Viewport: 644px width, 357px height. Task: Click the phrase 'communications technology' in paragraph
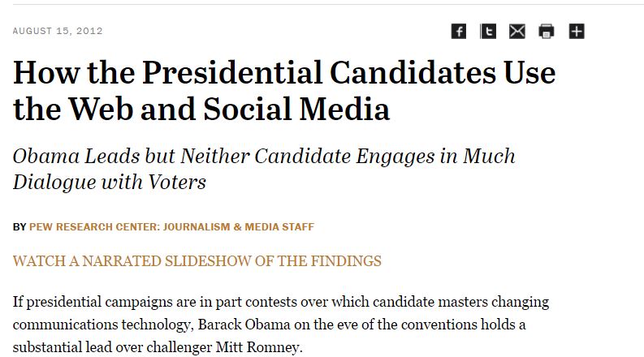(101, 325)
